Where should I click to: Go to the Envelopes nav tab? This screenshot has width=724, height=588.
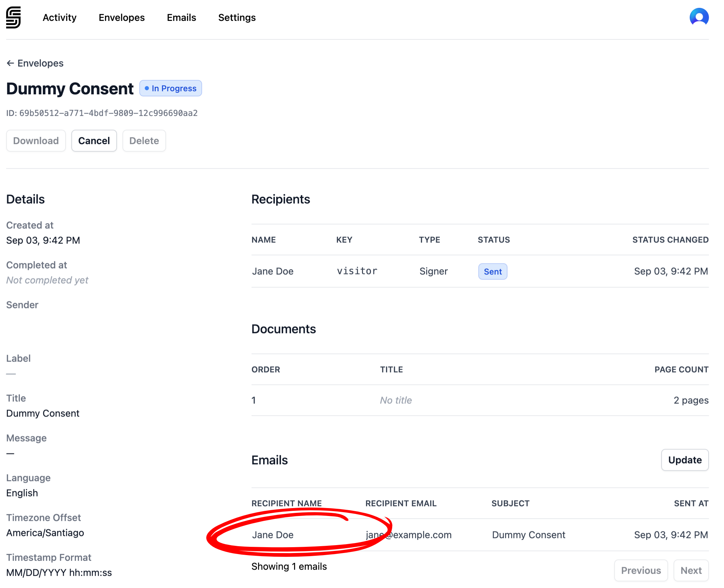(x=121, y=17)
